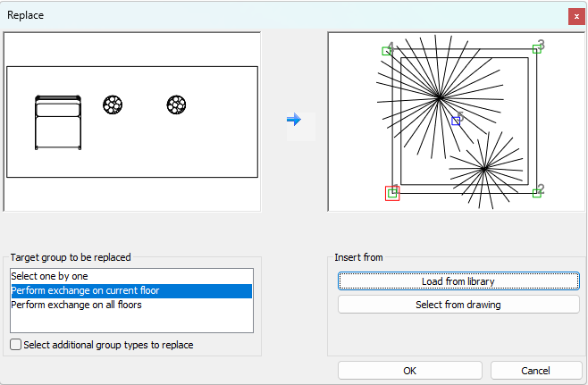Viewport: 588px width, 385px height.
Task: Enable Select additional group types to replace
Action: tap(16, 345)
